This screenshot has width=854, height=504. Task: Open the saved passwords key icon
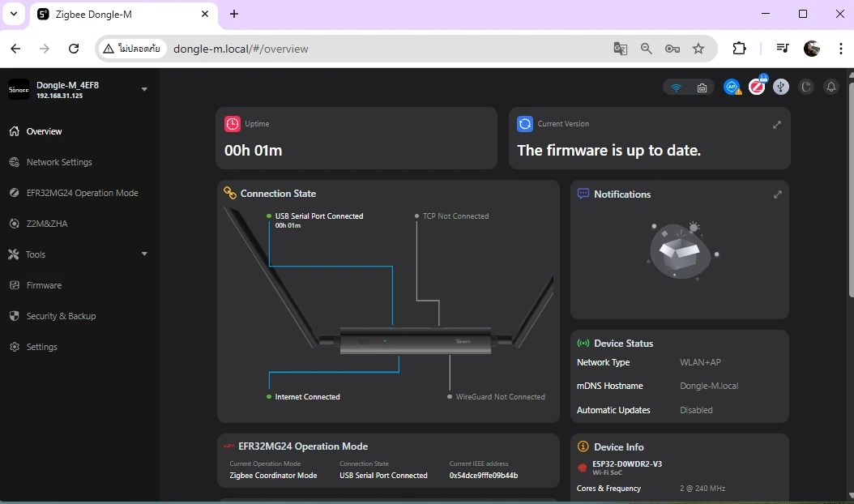click(x=673, y=49)
